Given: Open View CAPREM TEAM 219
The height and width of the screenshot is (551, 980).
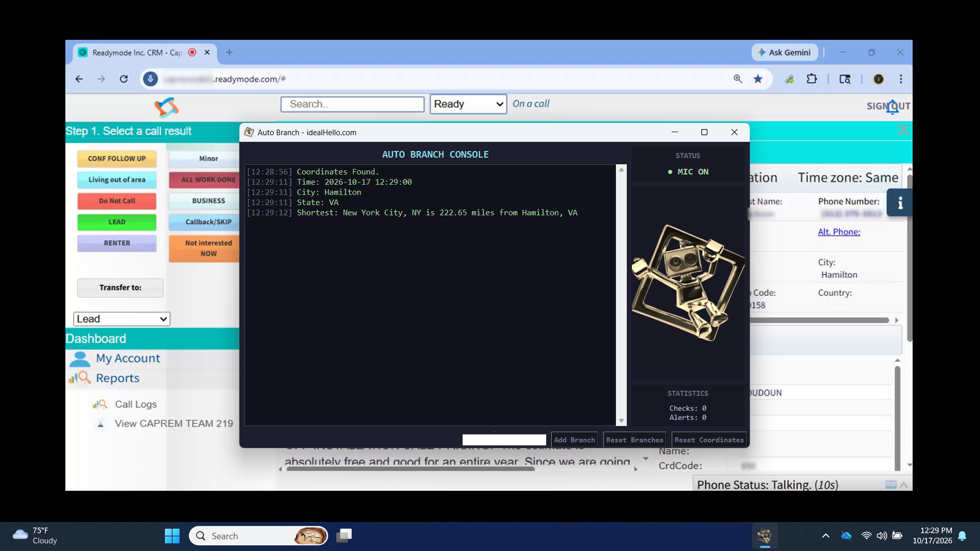Looking at the screenshot, I should [x=174, y=423].
